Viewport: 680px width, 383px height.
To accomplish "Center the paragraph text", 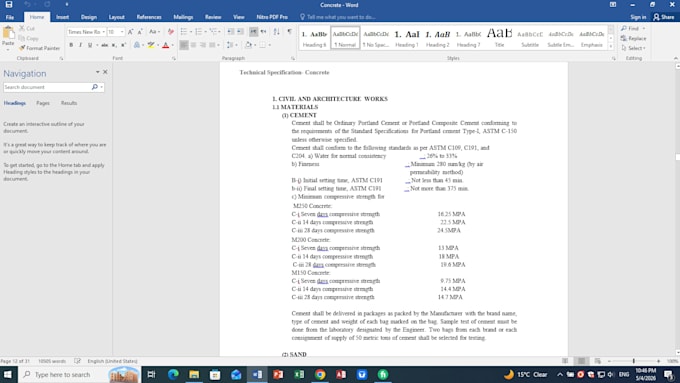I will pyautogui.click(x=193, y=45).
